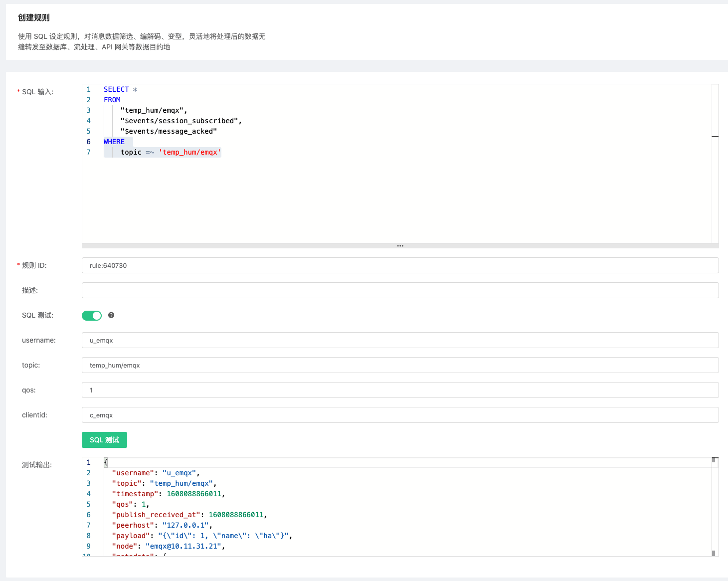Select the username field containing u_emqx
The width and height of the screenshot is (728, 581).
[399, 340]
